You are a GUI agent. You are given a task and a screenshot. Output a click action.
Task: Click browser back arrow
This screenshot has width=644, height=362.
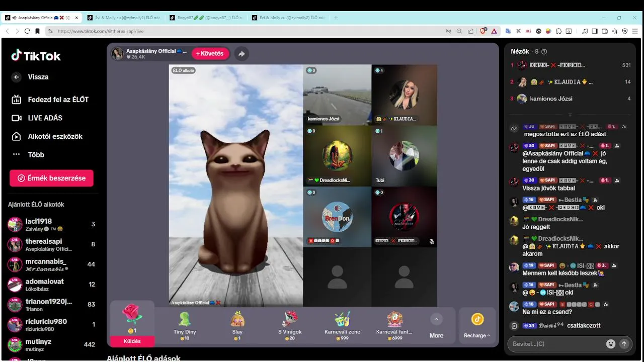[x=7, y=31]
